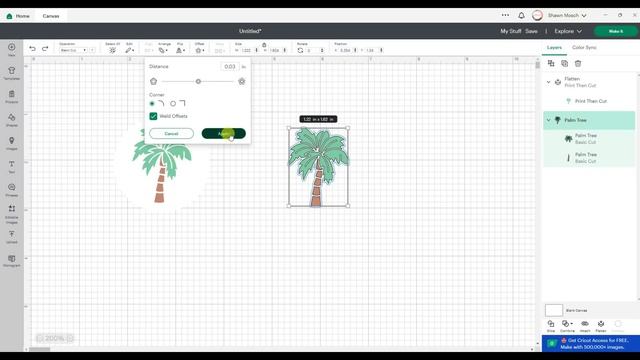The image size is (640, 360).
Task: Open the three-dot more options menu
Action: (x=505, y=15)
